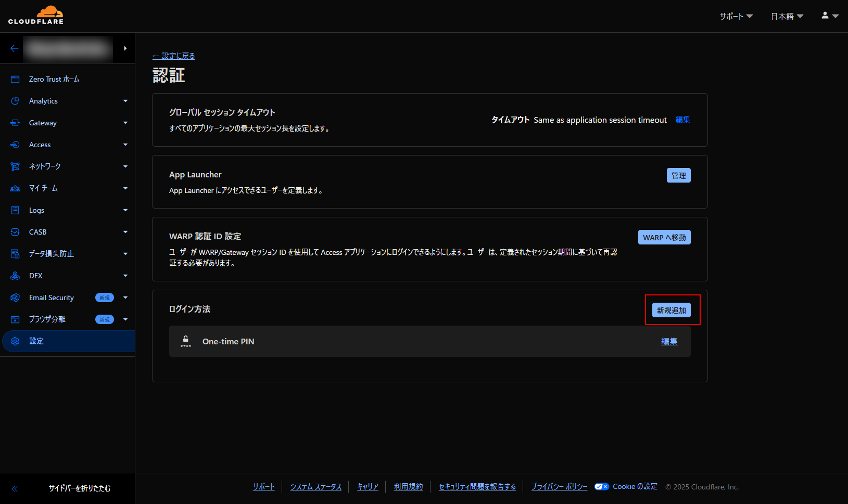This screenshot has height=504, width=848.
Task: Click 新規追加 to add login method
Action: tap(672, 310)
